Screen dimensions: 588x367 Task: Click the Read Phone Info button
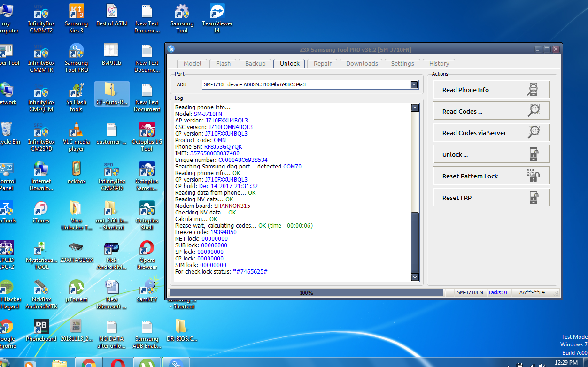pos(491,89)
